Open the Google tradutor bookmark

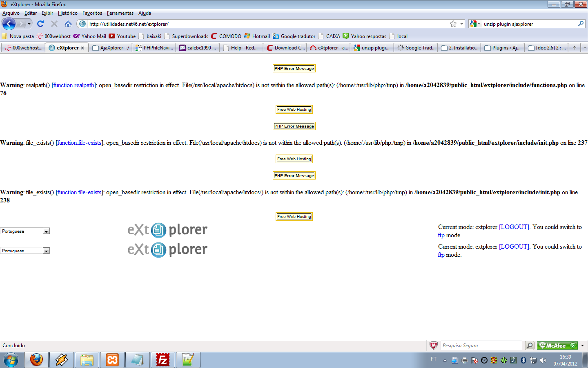click(294, 36)
